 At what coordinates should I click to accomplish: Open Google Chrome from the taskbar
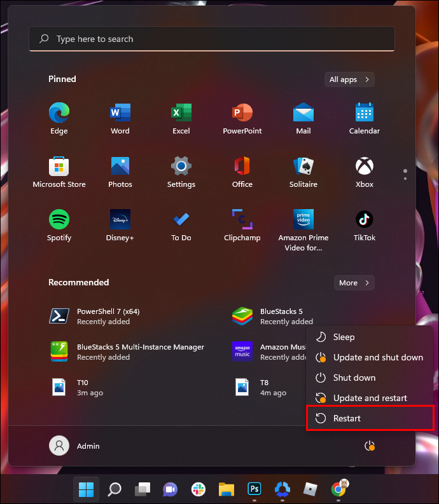click(338, 489)
